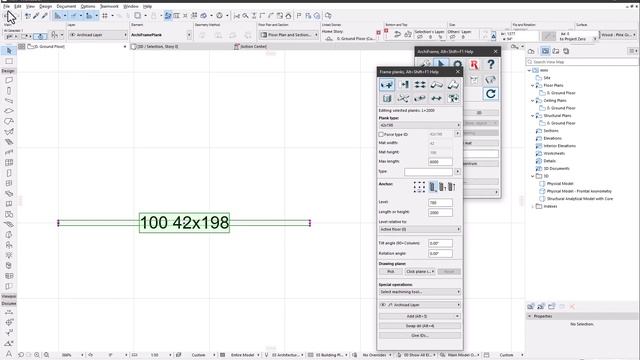Collapse the Ceiling Plans tree node

tap(533, 100)
